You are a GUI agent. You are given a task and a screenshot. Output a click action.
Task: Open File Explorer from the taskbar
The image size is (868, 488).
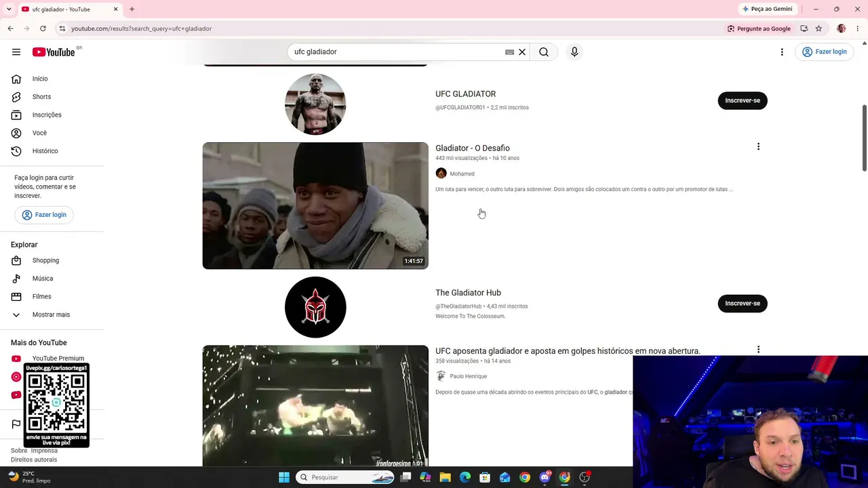[445, 477]
